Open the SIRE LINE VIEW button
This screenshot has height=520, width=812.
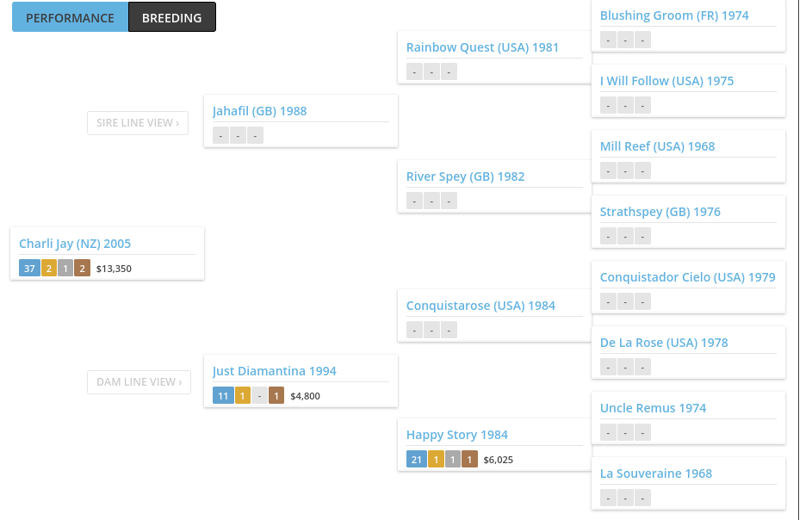click(138, 123)
